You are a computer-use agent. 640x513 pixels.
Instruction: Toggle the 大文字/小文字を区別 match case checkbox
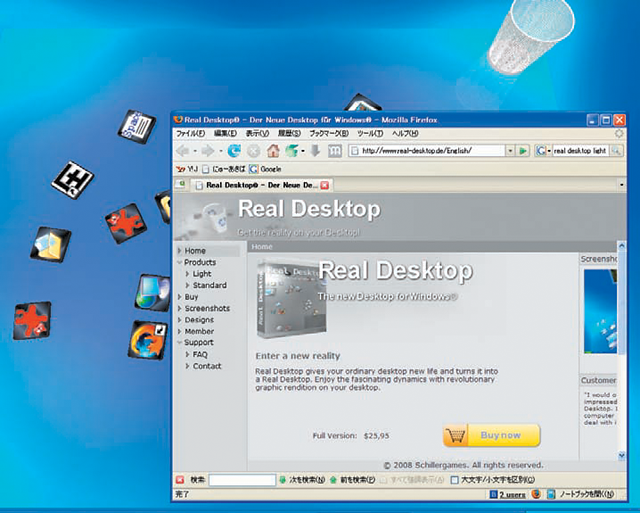[454, 480]
